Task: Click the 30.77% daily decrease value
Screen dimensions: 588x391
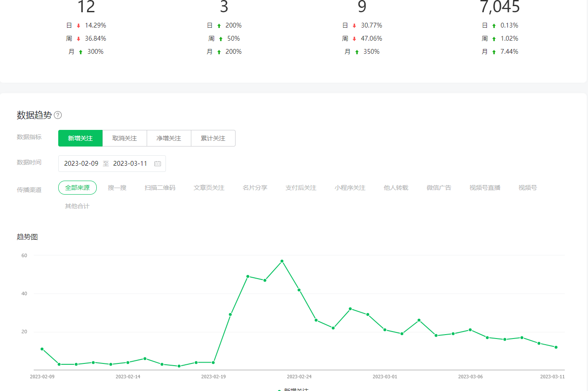Action: (x=372, y=25)
